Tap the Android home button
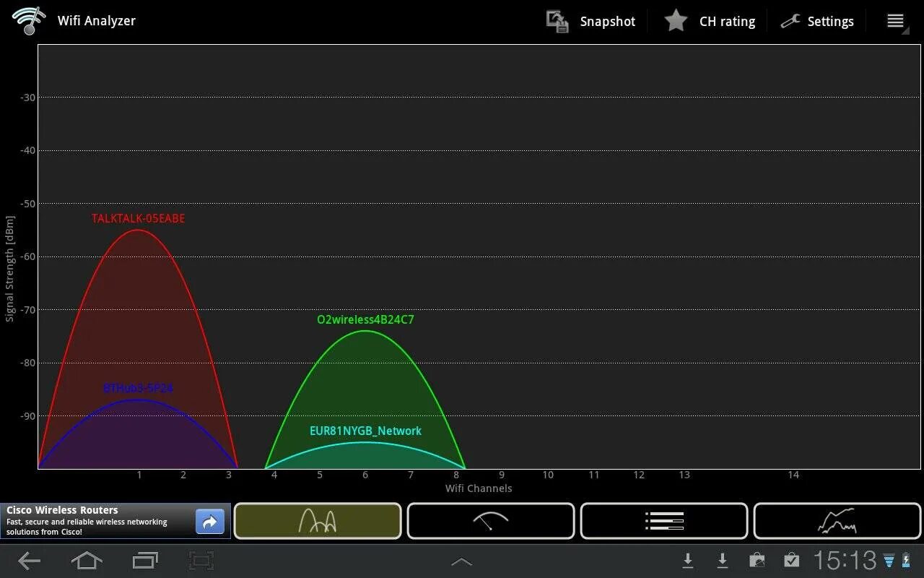924x578 pixels. tap(86, 561)
